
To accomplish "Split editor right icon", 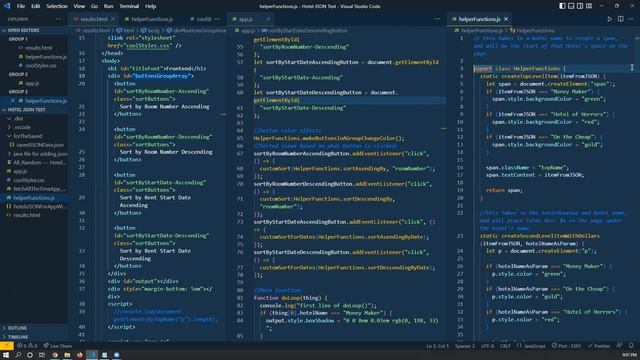I will click(x=620, y=19).
